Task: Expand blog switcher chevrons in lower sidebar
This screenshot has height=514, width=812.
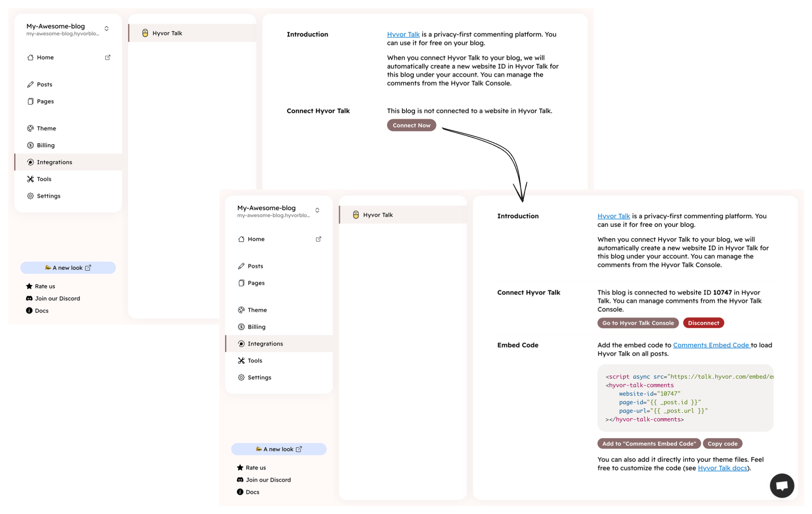Action: 317,210
